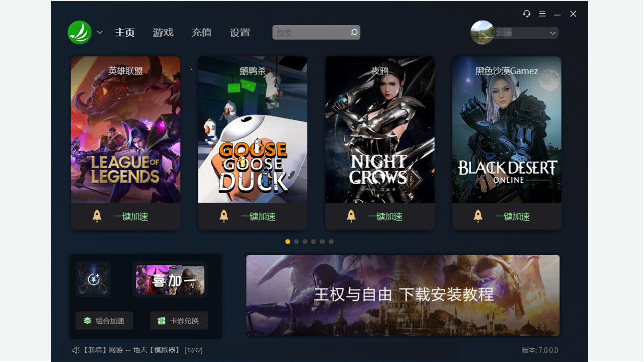Screen dimensions: 644x362
Task: Expand the dropdown arrow beside logo
Action: tap(100, 32)
